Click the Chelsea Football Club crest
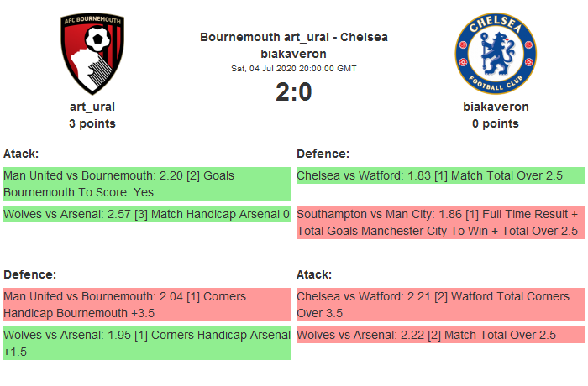Viewport: 588px width, 386px height. tap(495, 54)
